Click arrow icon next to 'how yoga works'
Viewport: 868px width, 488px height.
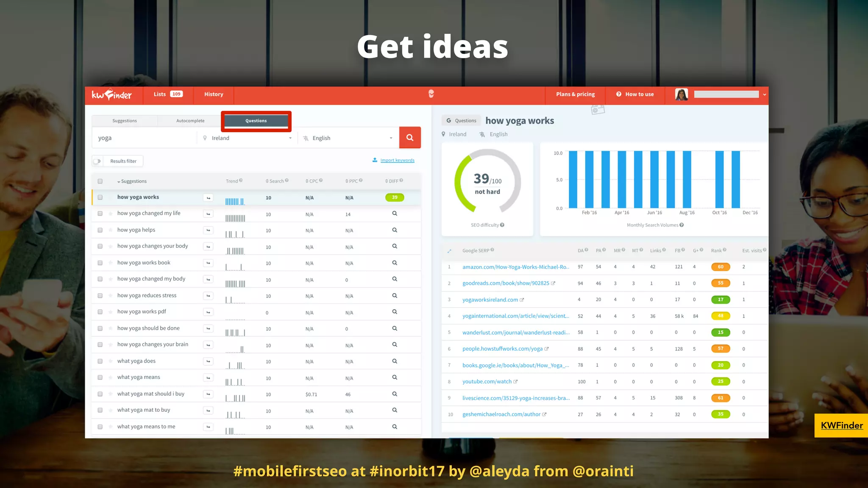pyautogui.click(x=208, y=198)
